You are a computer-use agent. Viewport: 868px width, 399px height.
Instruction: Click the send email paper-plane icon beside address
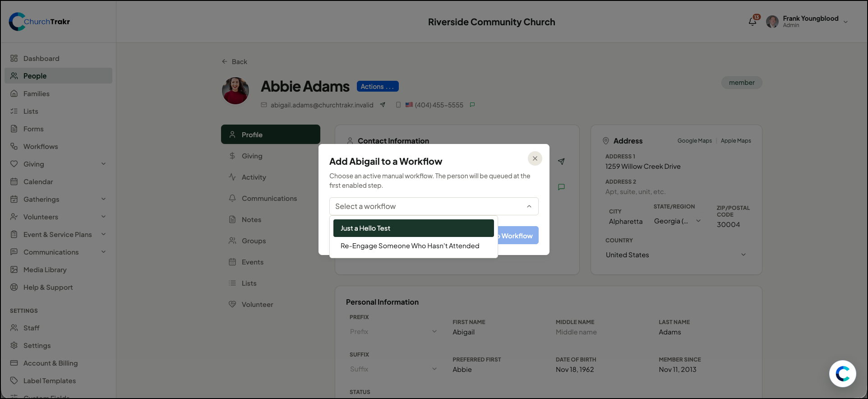point(383,105)
